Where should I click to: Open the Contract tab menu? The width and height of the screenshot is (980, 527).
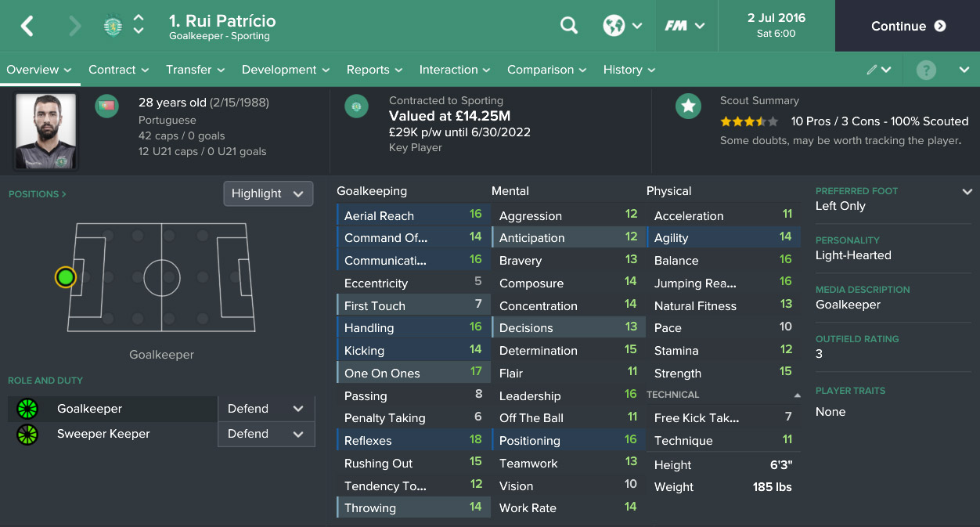[118, 70]
